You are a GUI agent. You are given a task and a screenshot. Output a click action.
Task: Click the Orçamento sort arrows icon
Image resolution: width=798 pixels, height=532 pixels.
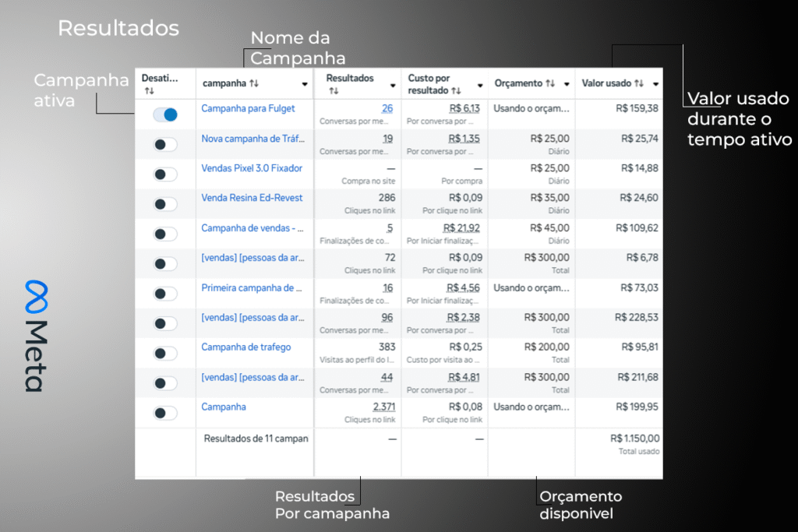tap(550, 83)
